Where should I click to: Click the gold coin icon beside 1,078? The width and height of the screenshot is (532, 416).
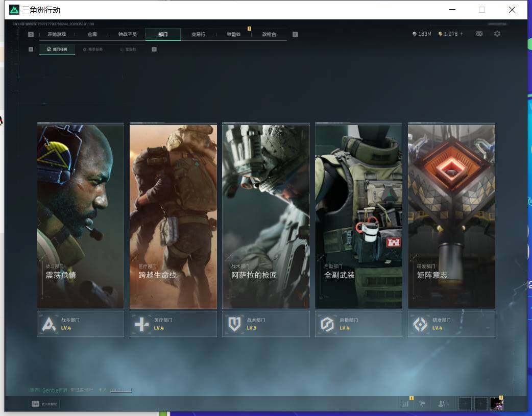(440, 34)
